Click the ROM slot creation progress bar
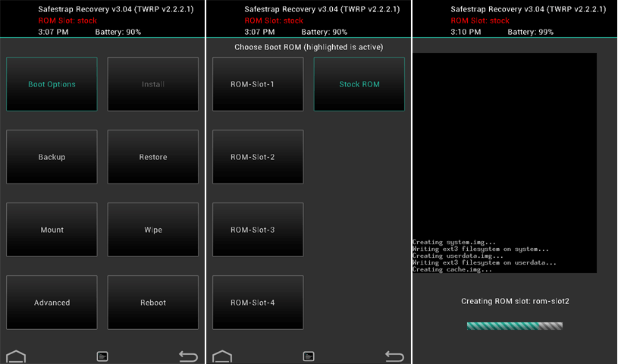 point(515,326)
